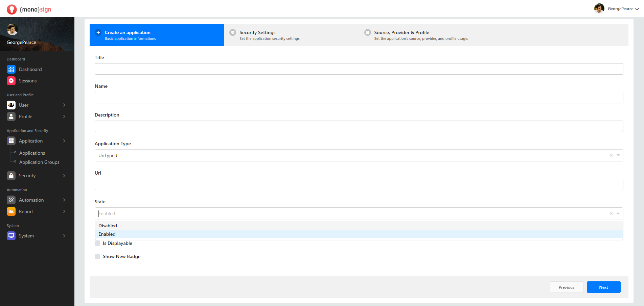Image resolution: width=644 pixels, height=306 pixels.
Task: Open the Report orange chart icon
Action: coord(11,211)
